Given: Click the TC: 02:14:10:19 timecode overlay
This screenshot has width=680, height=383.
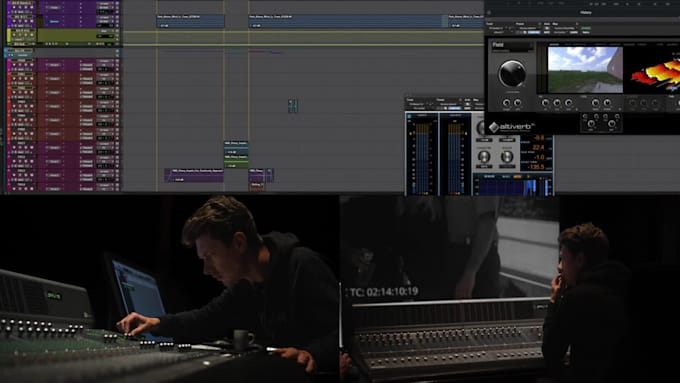Looking at the screenshot, I should [384, 292].
